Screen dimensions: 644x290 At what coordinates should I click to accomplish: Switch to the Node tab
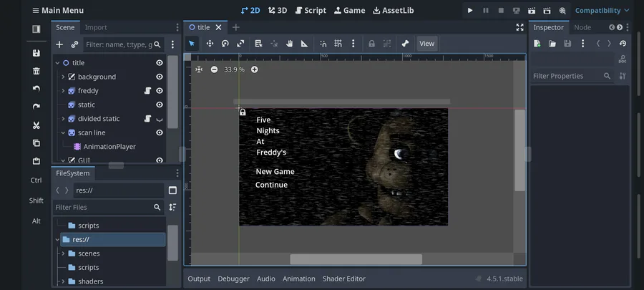pos(582,27)
